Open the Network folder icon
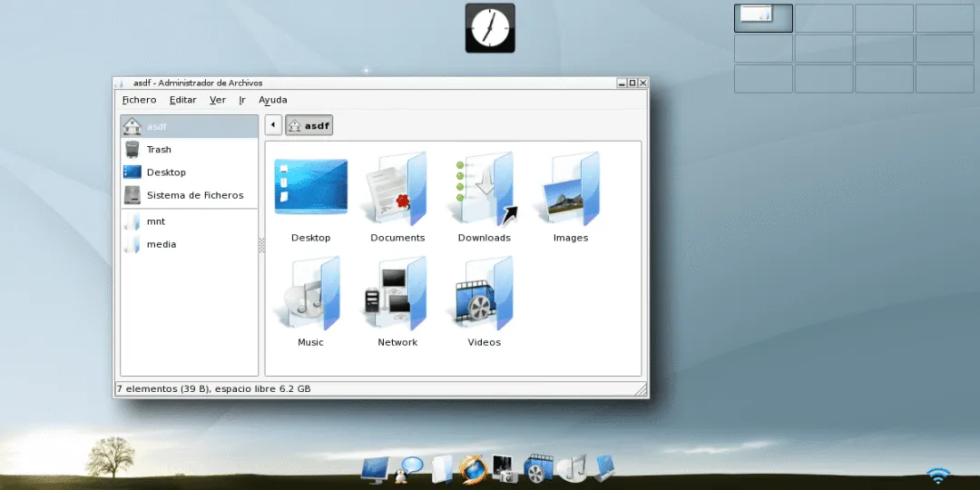This screenshot has height=490, width=980. tap(397, 293)
